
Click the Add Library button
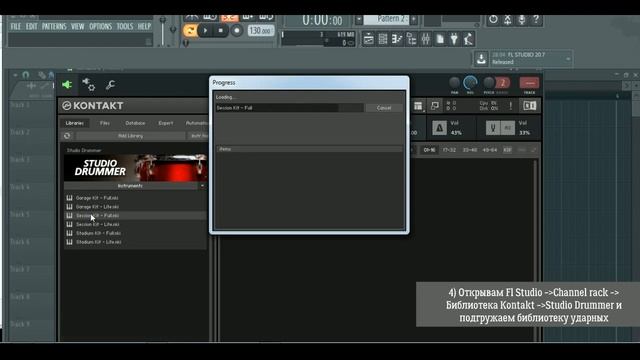130,136
